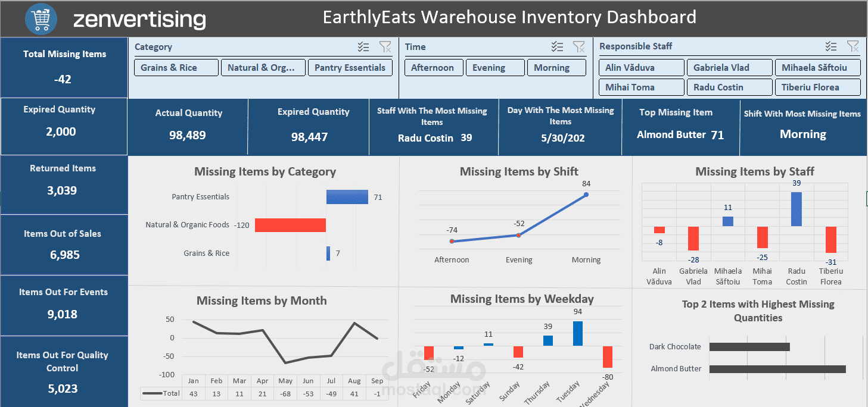868x407 pixels.
Task: Filter staff by Mihaela Săftoiu
Action: coord(818,68)
